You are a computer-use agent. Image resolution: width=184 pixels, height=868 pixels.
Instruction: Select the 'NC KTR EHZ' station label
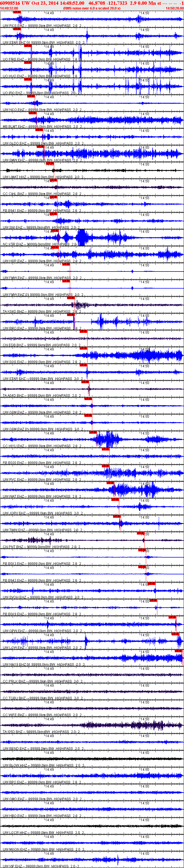click(x=13, y=245)
